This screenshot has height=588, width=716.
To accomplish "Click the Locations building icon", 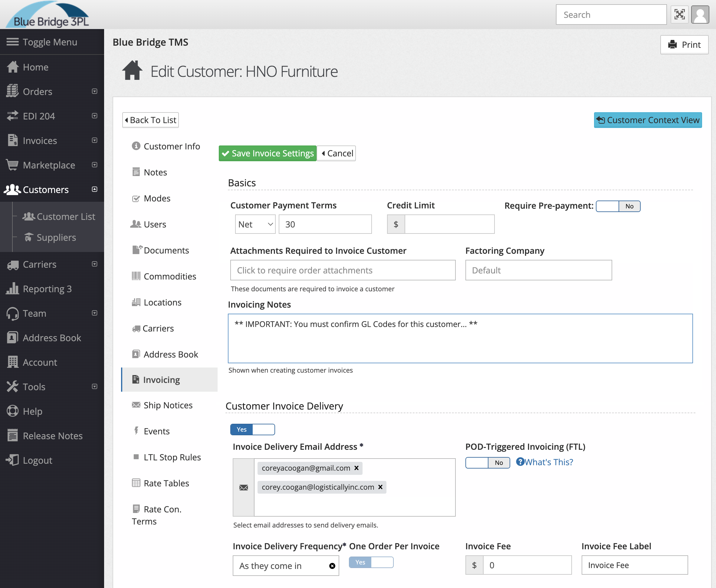I will (136, 302).
